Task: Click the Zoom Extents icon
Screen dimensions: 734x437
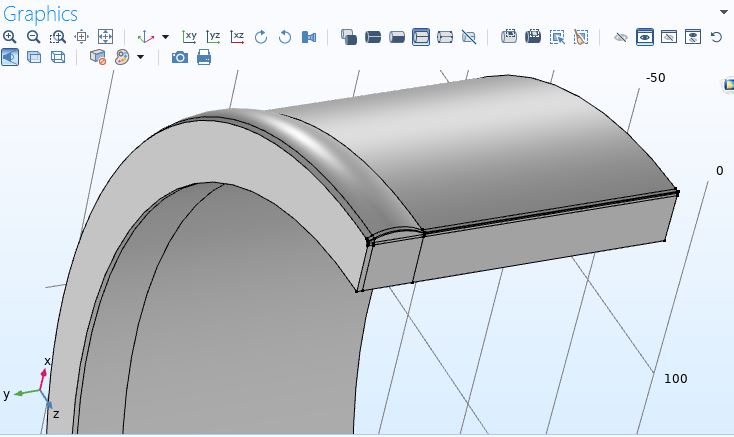Action: (104, 37)
